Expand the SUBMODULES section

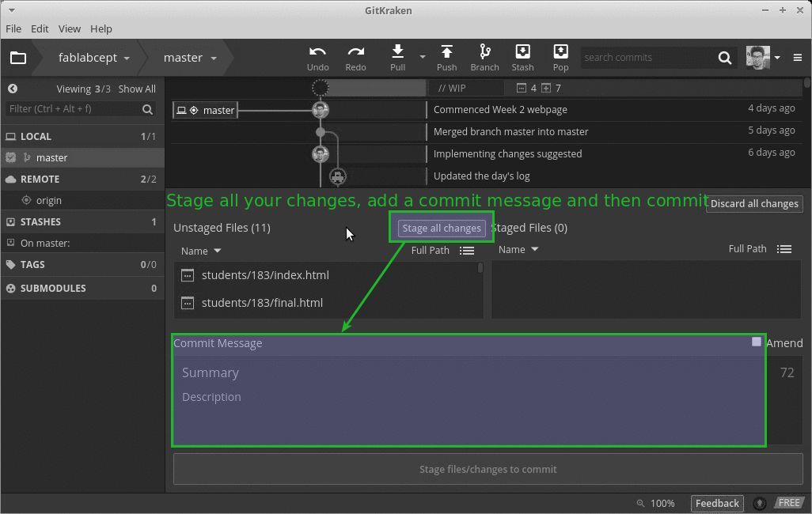(x=82, y=289)
